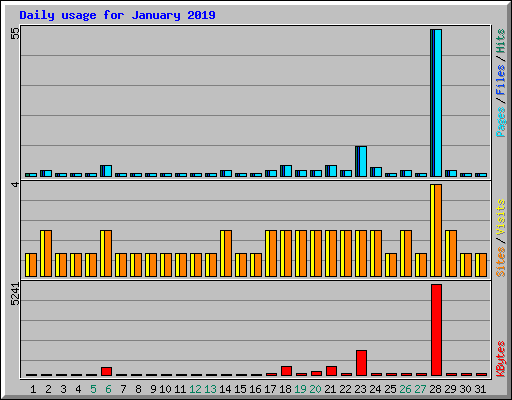Click the orange sites bar for day 1
This screenshot has width=512, height=400.
[33, 265]
